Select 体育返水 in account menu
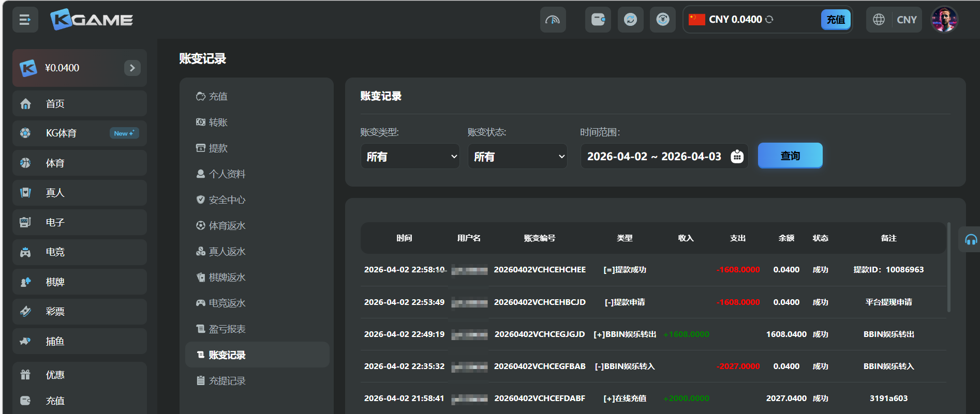The height and width of the screenshot is (414, 980). pyautogui.click(x=257, y=226)
